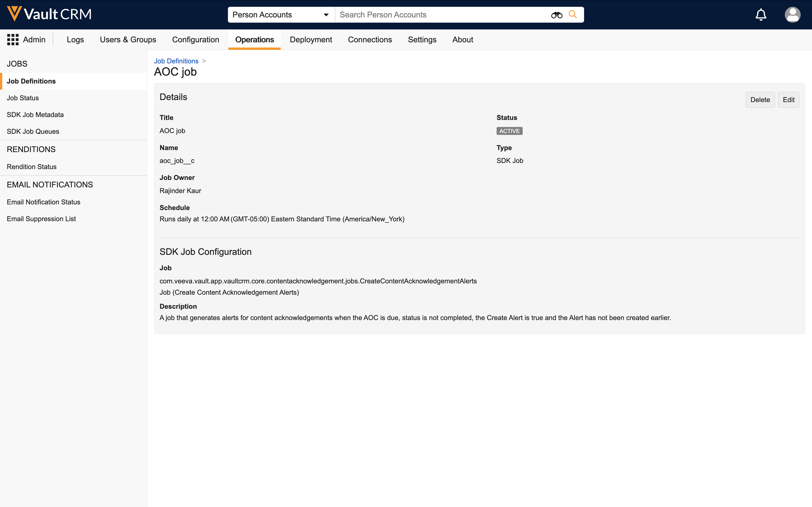Open Job Status in sidebar
The width and height of the screenshot is (812, 507).
tap(23, 98)
